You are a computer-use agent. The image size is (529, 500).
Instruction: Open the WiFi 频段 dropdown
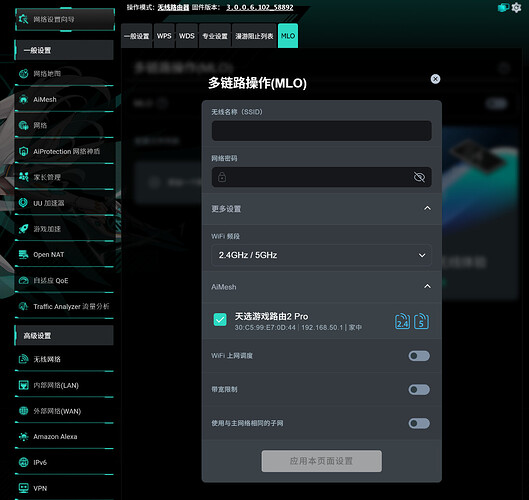[x=321, y=255]
